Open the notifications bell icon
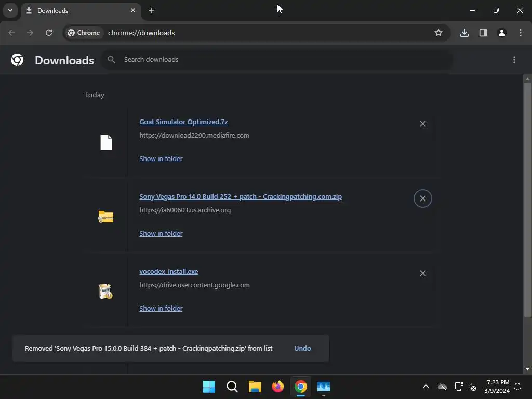 [518, 387]
